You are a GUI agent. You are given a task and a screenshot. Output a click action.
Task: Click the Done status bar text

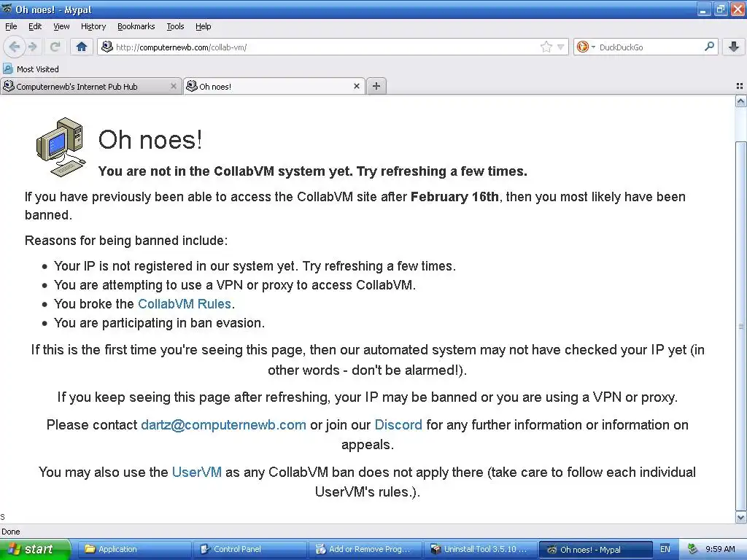pos(10,532)
